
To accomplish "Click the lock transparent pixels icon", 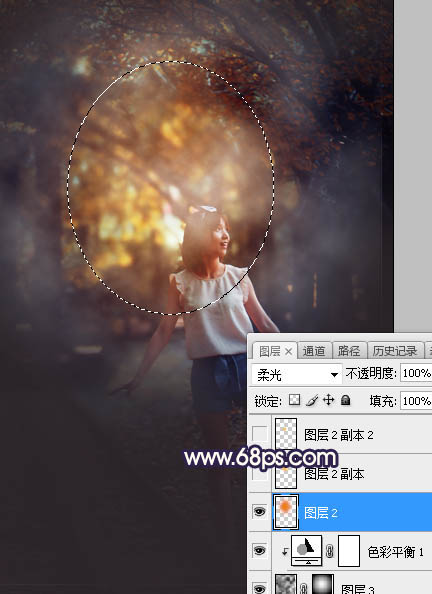I will (x=294, y=400).
